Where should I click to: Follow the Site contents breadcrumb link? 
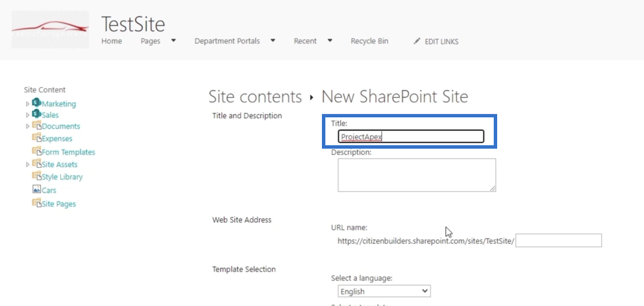click(255, 97)
